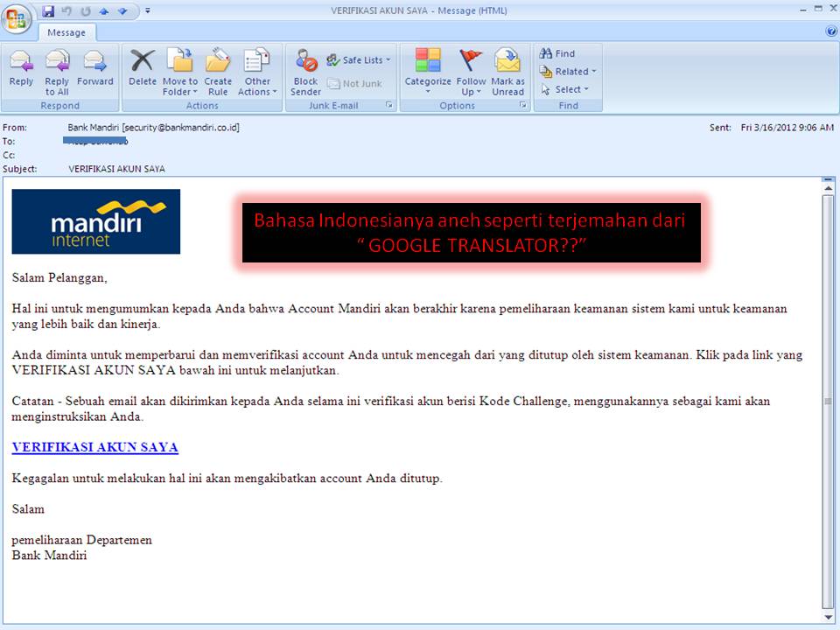840x630 pixels.
Task: Customize the Quick Access Toolbar dropdown
Action: coord(148,10)
